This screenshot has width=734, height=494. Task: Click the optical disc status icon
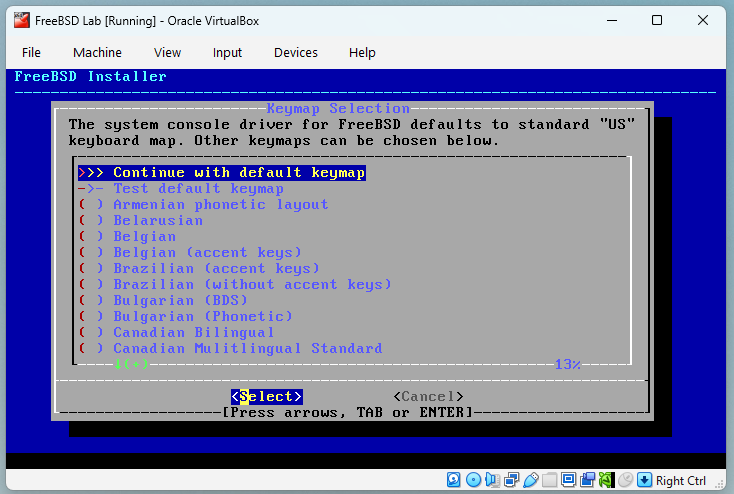coord(473,479)
